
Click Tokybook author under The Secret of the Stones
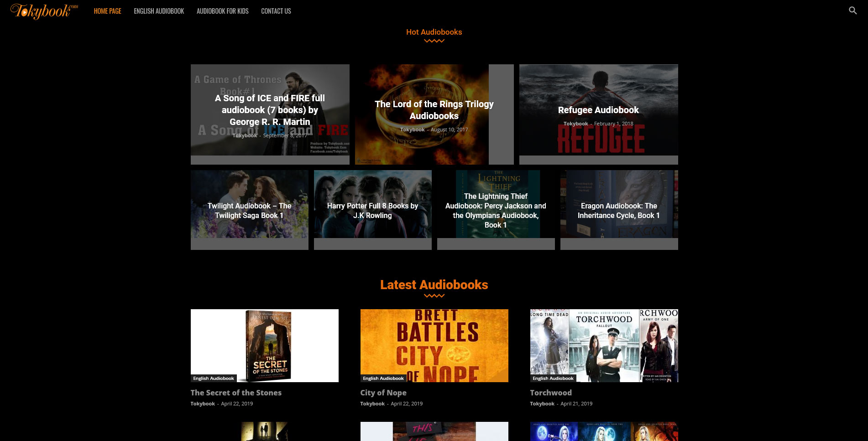203,404
